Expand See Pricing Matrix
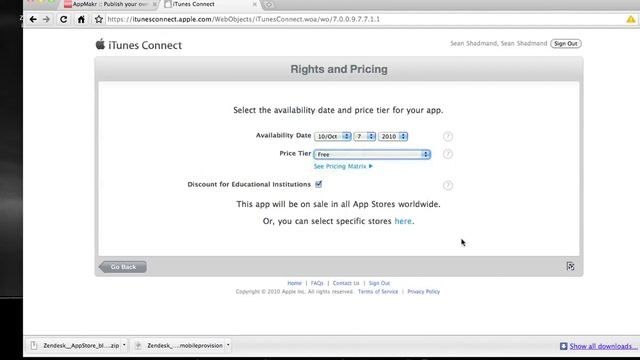The image size is (640, 360). click(x=343, y=166)
